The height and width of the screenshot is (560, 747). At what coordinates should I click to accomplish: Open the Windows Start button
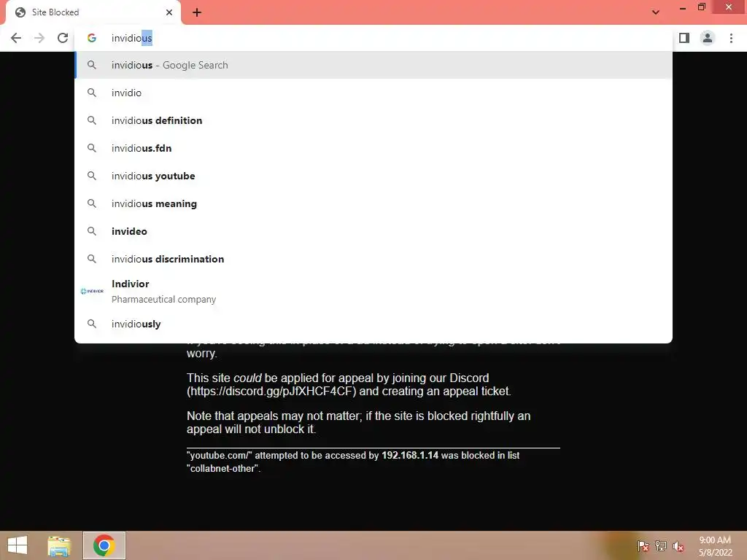pos(18,545)
